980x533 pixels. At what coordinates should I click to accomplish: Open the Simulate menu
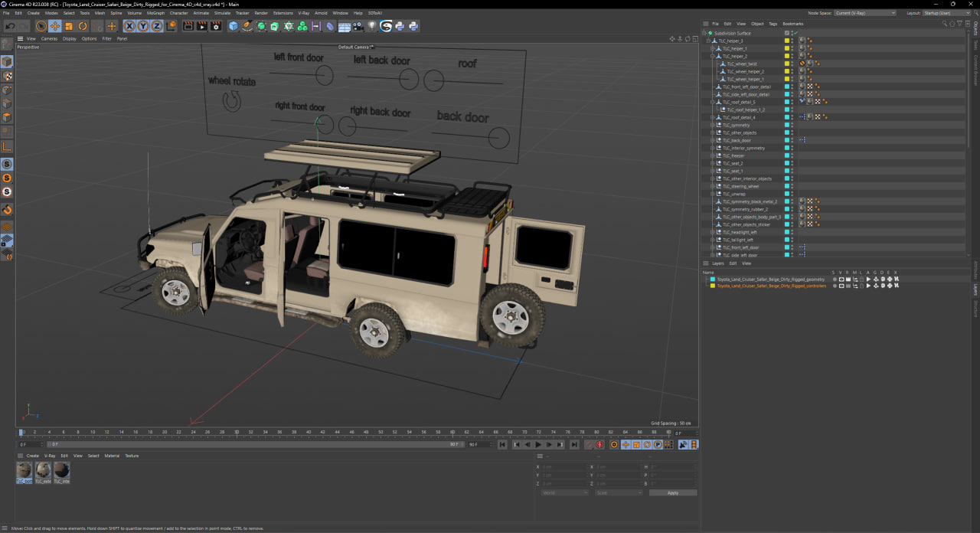coord(222,13)
